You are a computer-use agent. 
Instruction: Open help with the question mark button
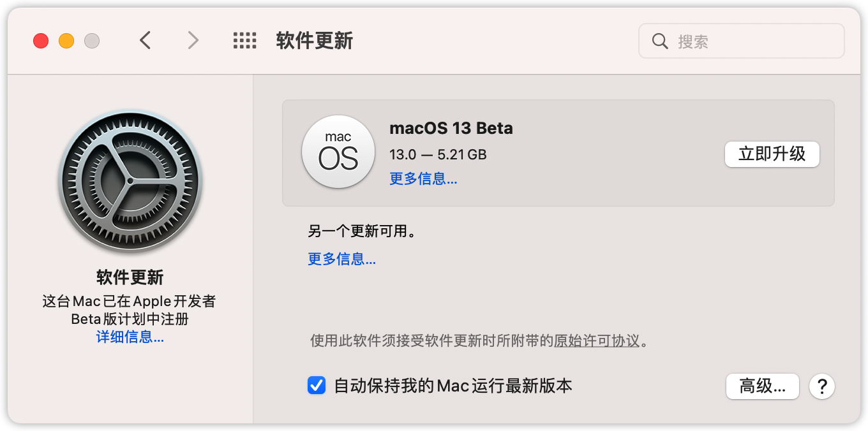coord(822,386)
